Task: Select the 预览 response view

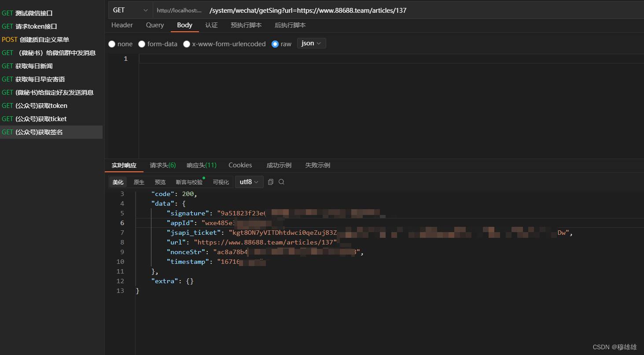Action: coord(160,182)
